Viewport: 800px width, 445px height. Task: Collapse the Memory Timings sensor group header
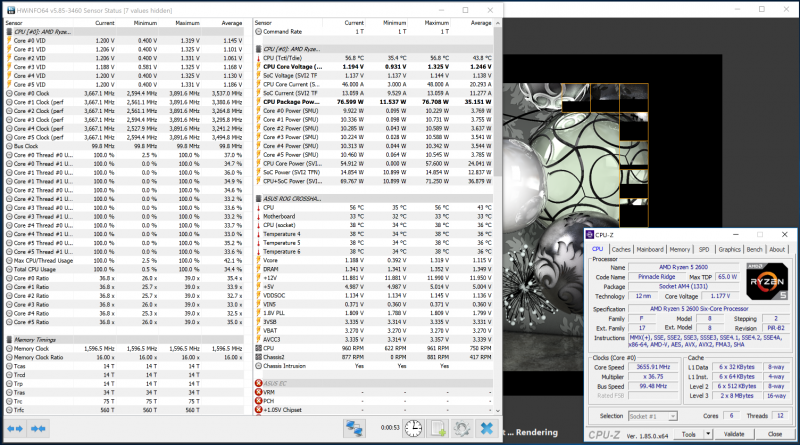pyautogui.click(x=124, y=339)
